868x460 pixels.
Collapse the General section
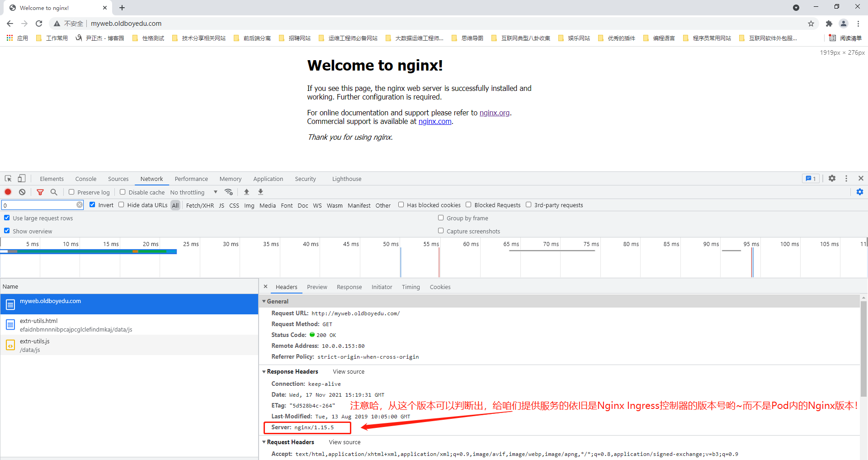point(264,301)
